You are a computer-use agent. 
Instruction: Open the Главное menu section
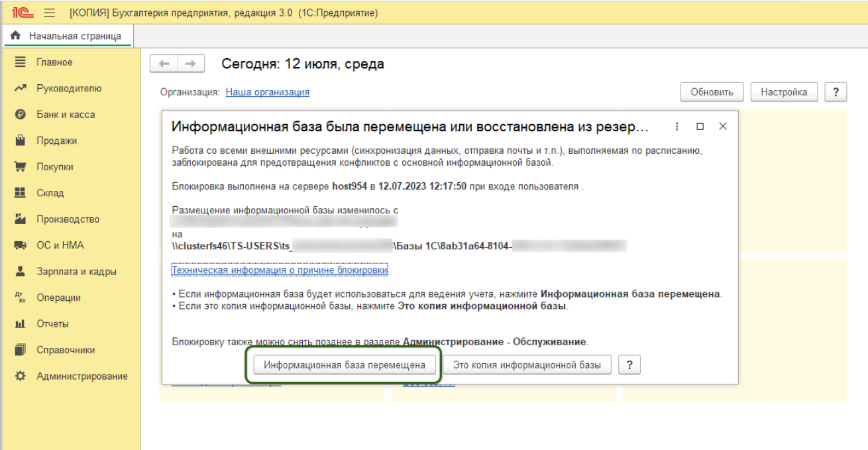point(54,62)
